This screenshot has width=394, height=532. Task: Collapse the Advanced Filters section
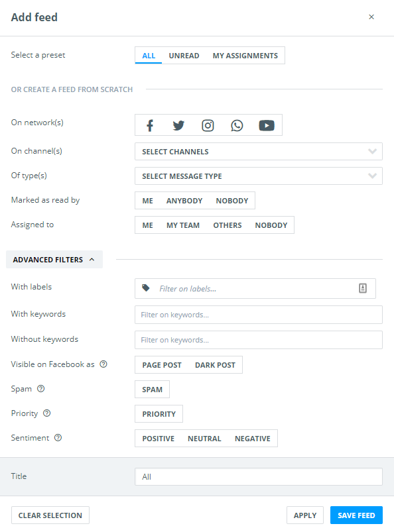[54, 260]
